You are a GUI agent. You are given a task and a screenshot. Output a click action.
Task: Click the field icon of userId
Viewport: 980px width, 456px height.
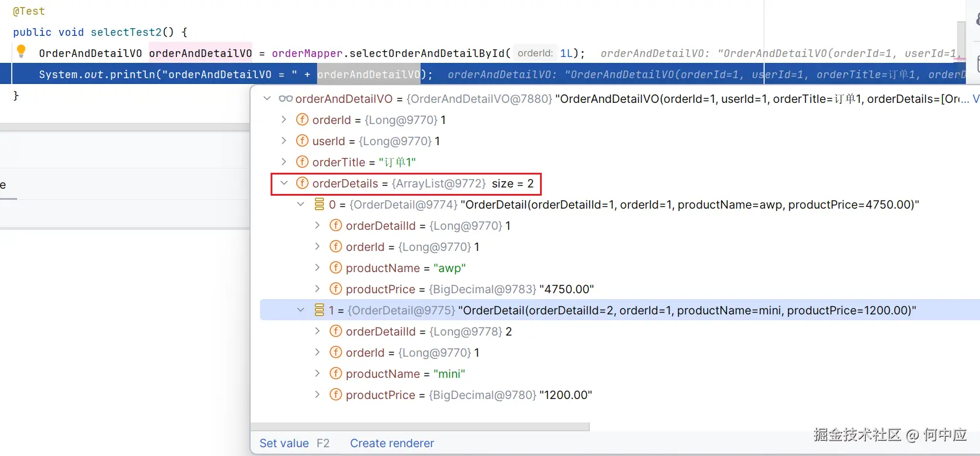coord(302,141)
